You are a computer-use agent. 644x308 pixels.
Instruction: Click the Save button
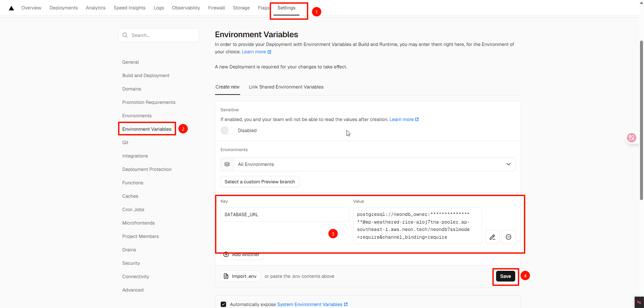505,276
